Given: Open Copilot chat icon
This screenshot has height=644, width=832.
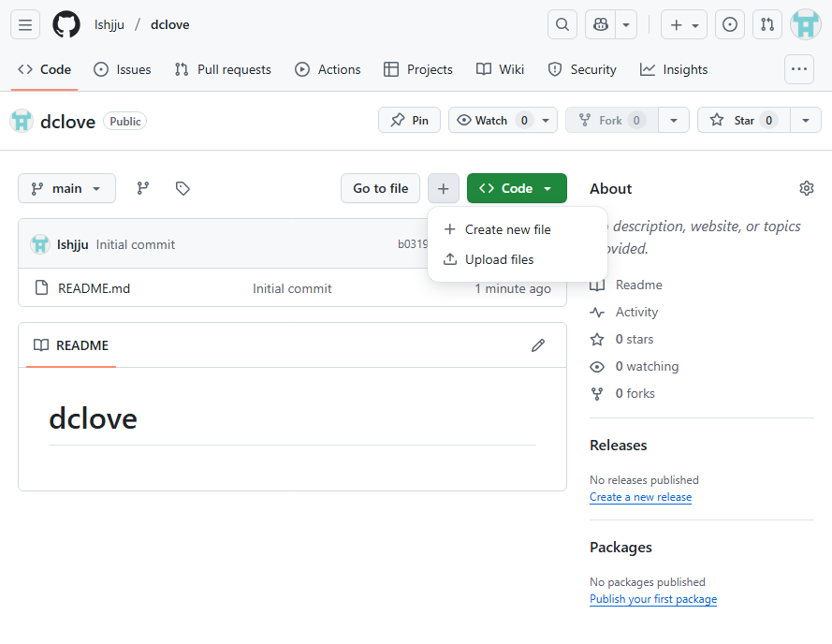Looking at the screenshot, I should [600, 24].
